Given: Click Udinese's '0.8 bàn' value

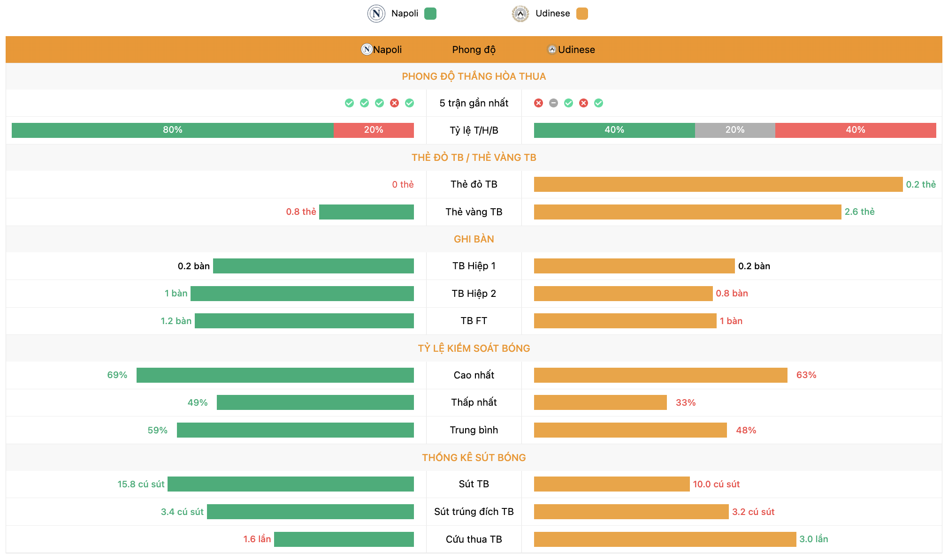Looking at the screenshot, I should 732,294.
